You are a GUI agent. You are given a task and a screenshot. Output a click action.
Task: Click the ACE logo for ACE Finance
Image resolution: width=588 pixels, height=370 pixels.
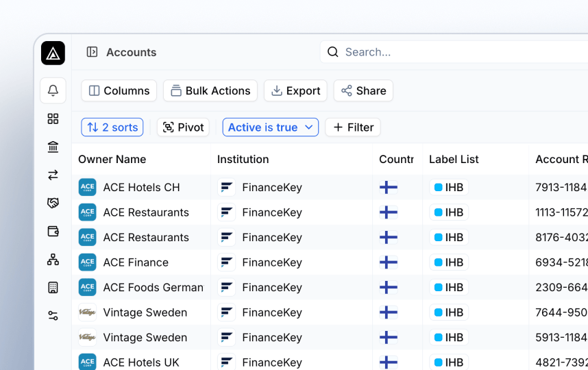[x=87, y=262]
